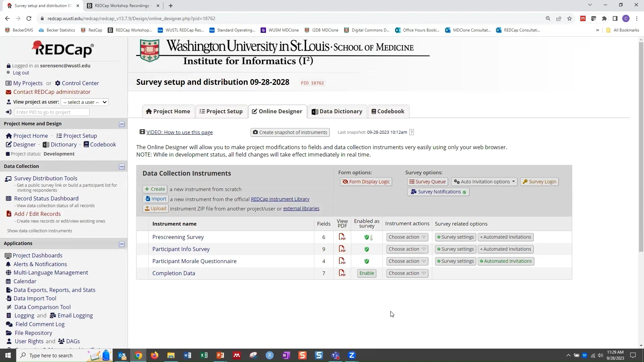Screen dimensions: 644x362
Task: Open Excel from the taskbar
Action: click(x=204, y=355)
